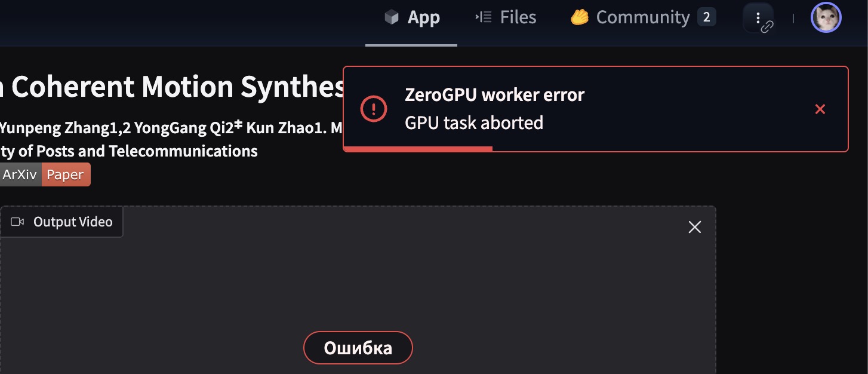
Task: Click the GPU task aborted message text
Action: pos(474,123)
